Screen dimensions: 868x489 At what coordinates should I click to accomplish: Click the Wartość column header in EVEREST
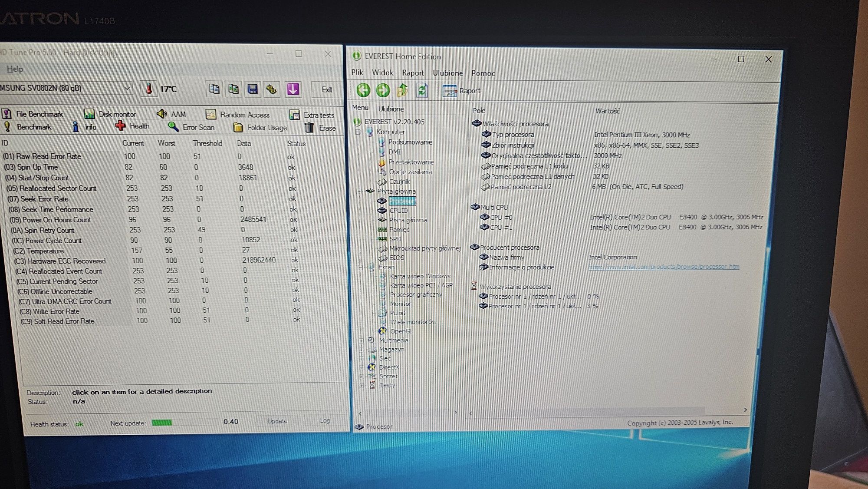click(607, 111)
